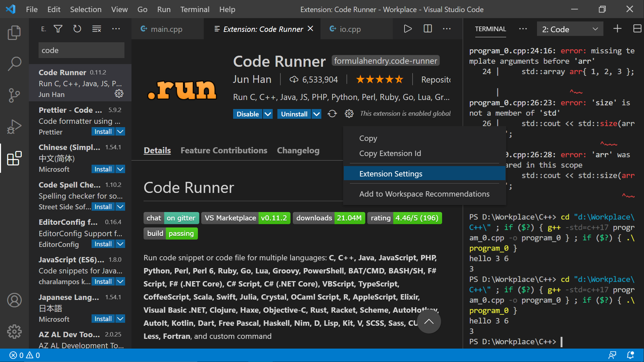Expand the Disable button dropdown arrow

point(268,114)
